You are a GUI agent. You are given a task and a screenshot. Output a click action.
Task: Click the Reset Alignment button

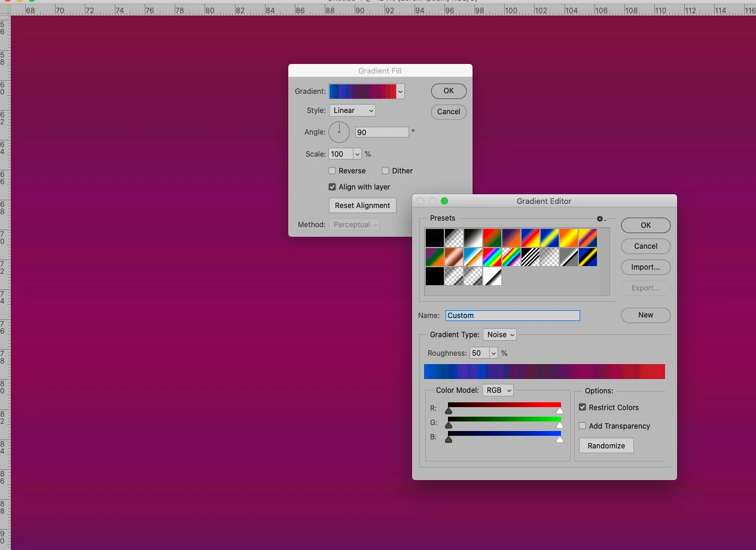362,206
